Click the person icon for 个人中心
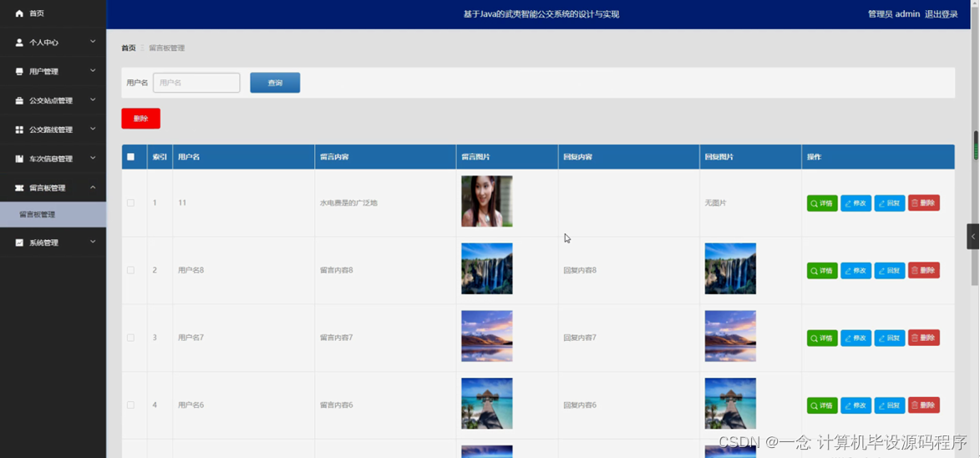The image size is (980, 458). click(x=18, y=43)
